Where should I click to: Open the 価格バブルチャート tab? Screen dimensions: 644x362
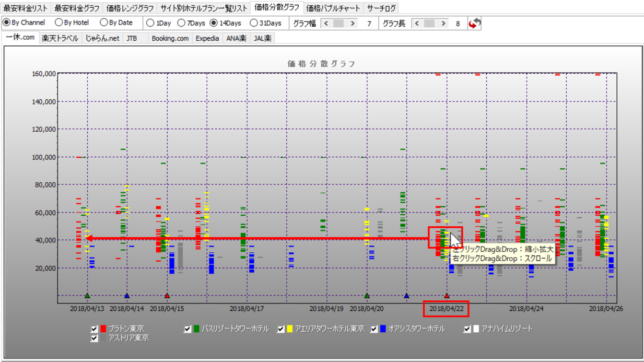click(x=333, y=8)
